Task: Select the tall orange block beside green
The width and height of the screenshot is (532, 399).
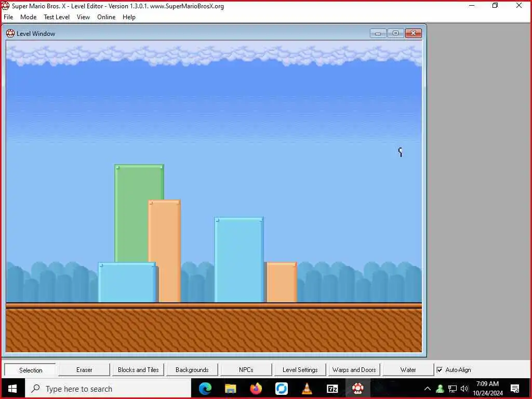Action: pos(164,251)
